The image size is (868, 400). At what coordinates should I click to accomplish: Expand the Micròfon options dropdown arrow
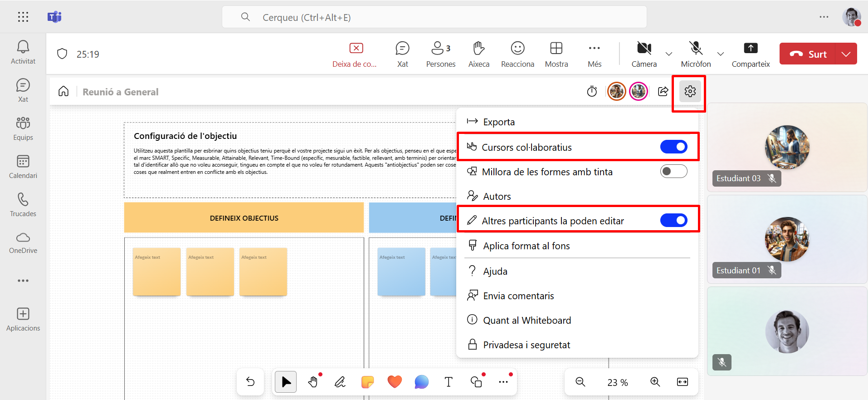(720, 54)
